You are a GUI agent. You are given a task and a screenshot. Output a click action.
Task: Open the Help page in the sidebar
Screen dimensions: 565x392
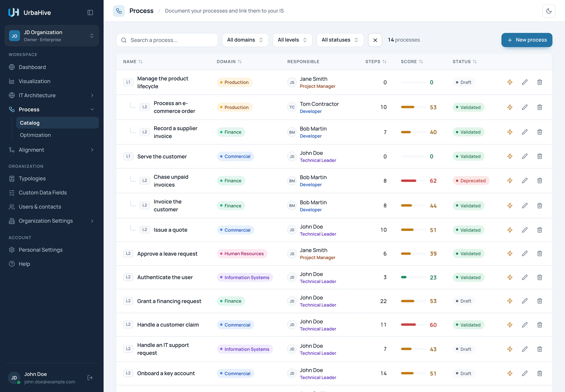(52, 264)
